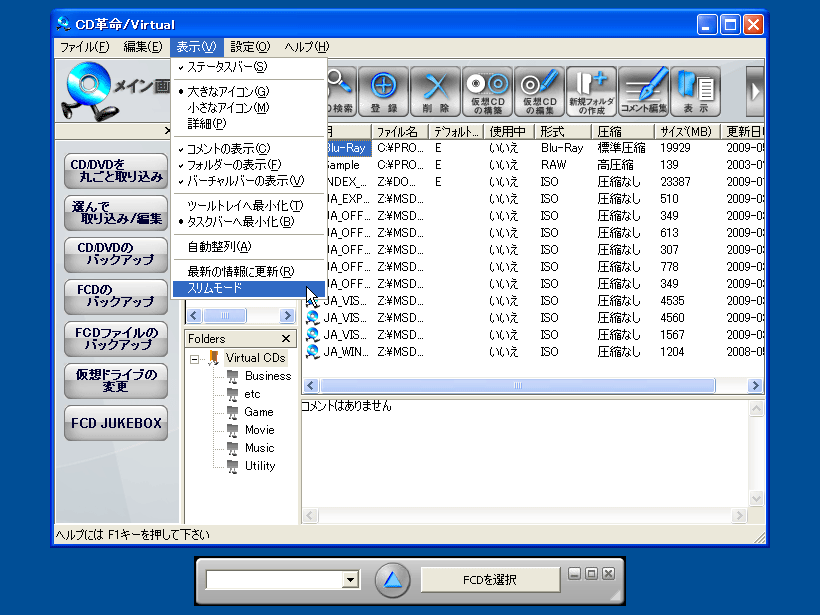Select the etc folder icon
820x615 pixels.
point(233,394)
